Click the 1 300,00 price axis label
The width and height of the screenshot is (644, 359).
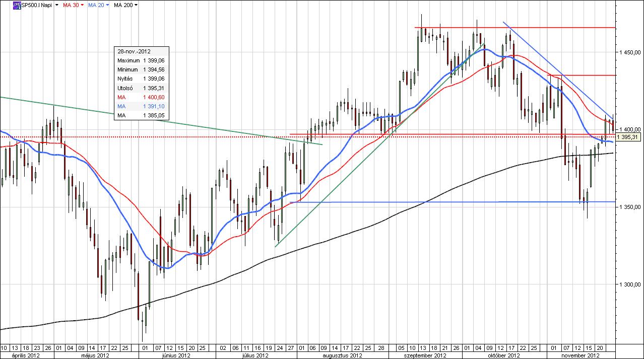[629, 284]
